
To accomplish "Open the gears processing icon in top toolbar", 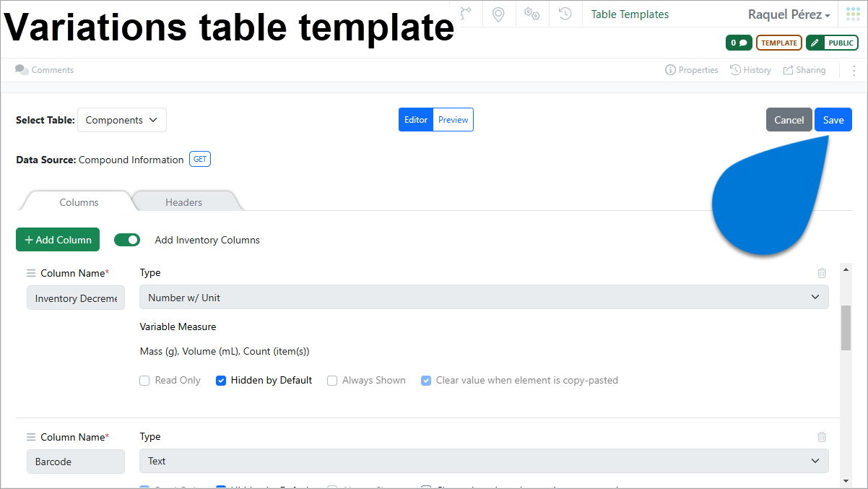I will [x=531, y=13].
